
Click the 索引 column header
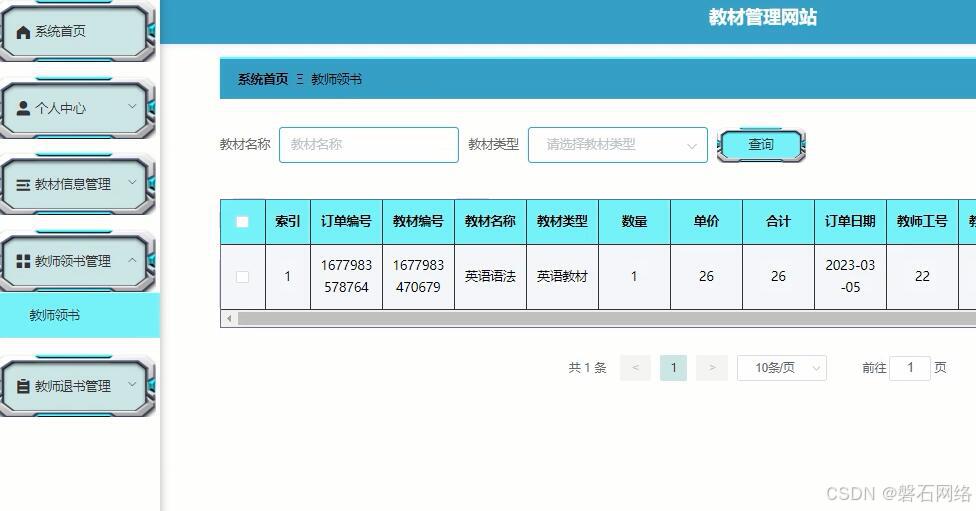click(x=288, y=222)
